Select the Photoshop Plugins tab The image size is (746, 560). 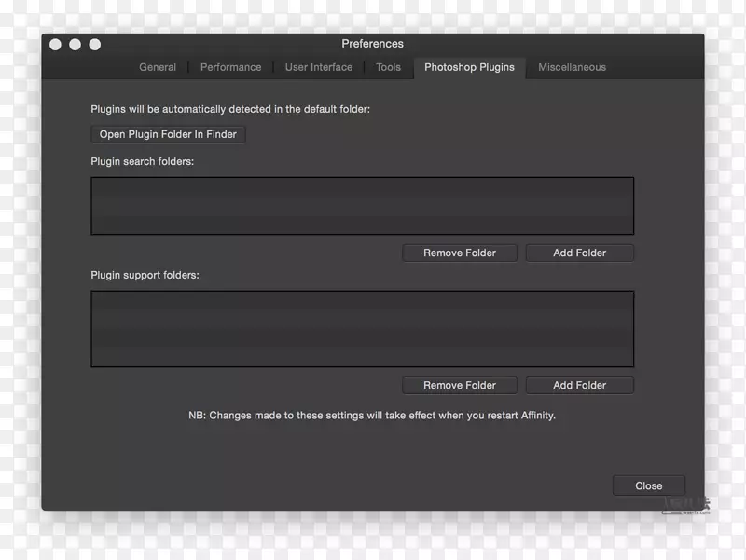pyautogui.click(x=469, y=67)
